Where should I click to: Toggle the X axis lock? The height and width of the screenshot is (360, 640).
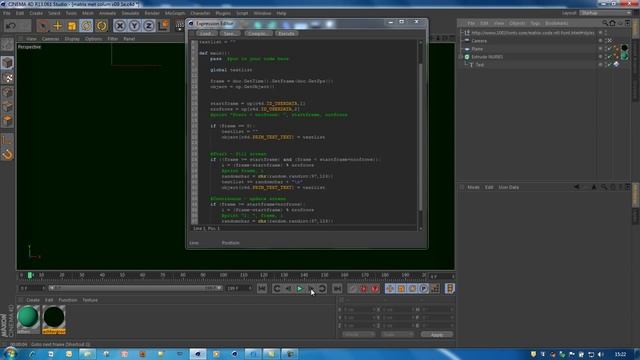[x=120, y=26]
